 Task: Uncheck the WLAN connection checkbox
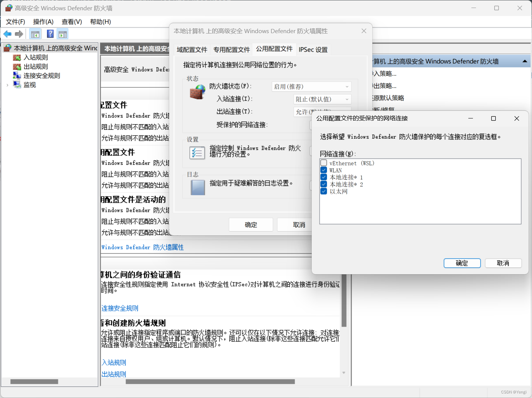[324, 170]
